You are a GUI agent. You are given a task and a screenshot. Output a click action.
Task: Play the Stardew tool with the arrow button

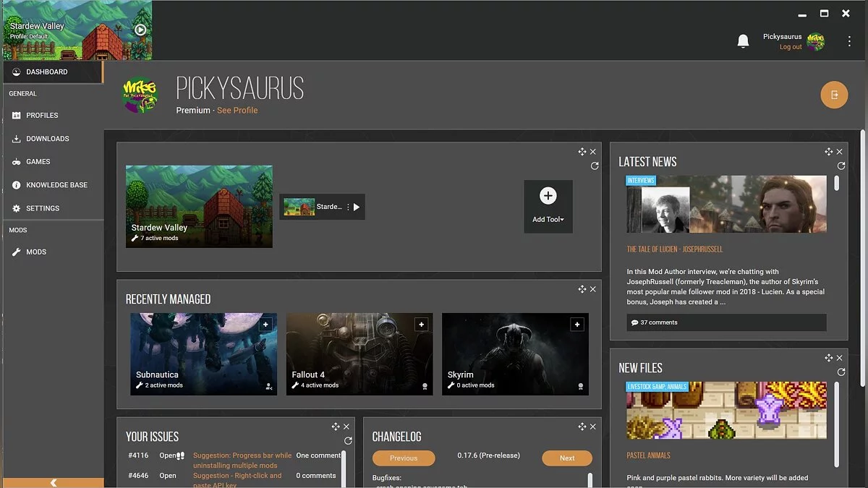pyautogui.click(x=357, y=207)
